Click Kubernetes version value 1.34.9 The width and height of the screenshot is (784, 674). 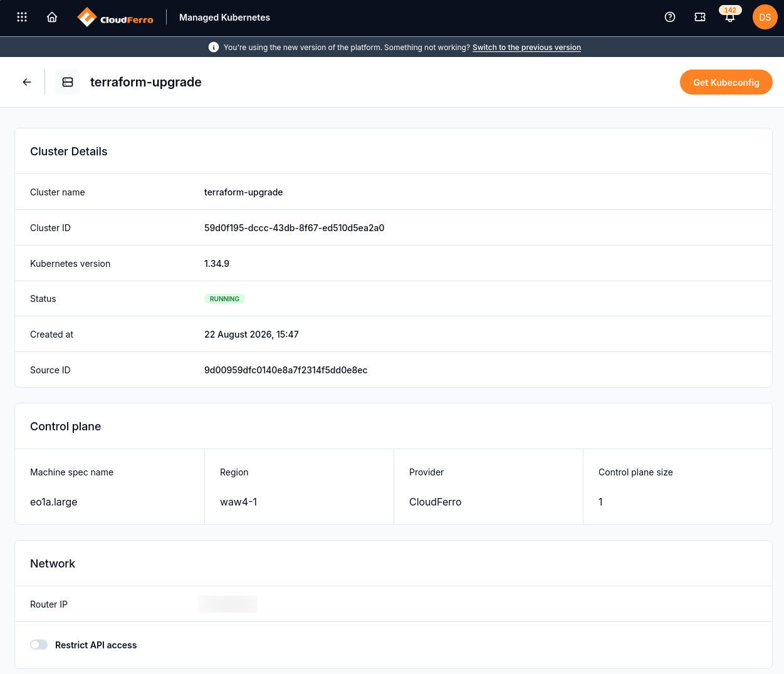[x=217, y=264]
